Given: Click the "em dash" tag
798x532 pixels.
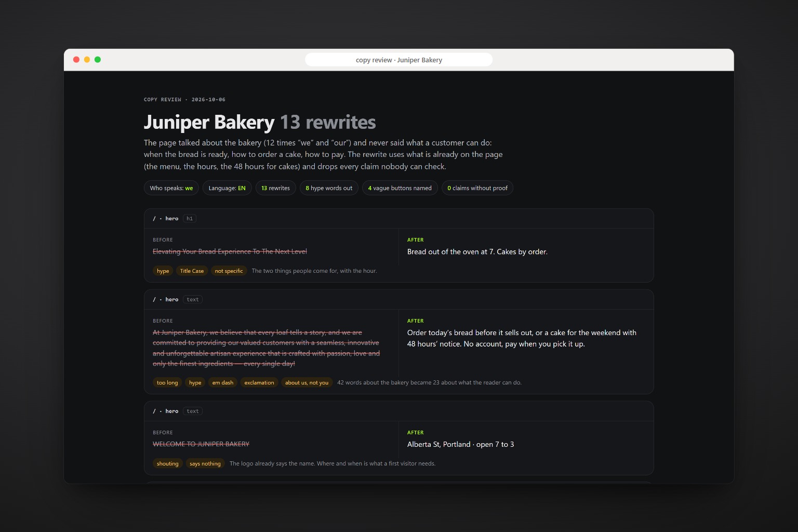Looking at the screenshot, I should [x=223, y=382].
